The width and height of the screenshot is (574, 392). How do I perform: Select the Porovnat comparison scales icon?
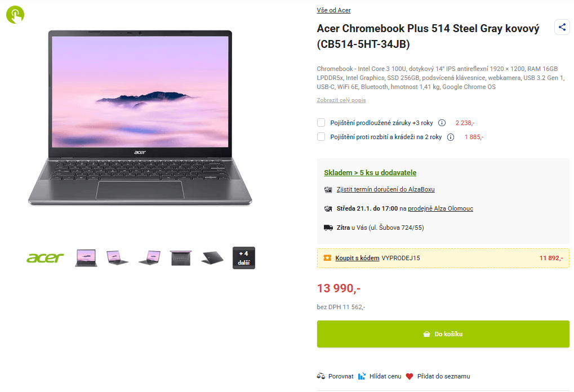(320, 376)
